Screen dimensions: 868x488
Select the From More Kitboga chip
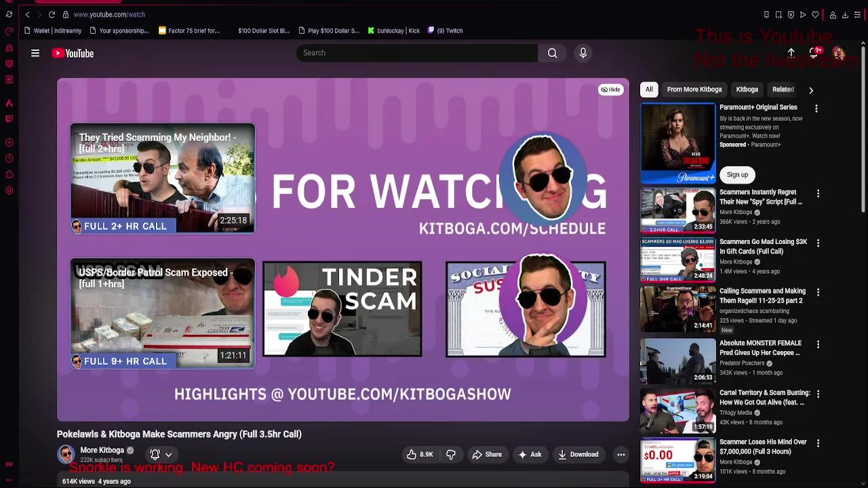click(x=694, y=89)
